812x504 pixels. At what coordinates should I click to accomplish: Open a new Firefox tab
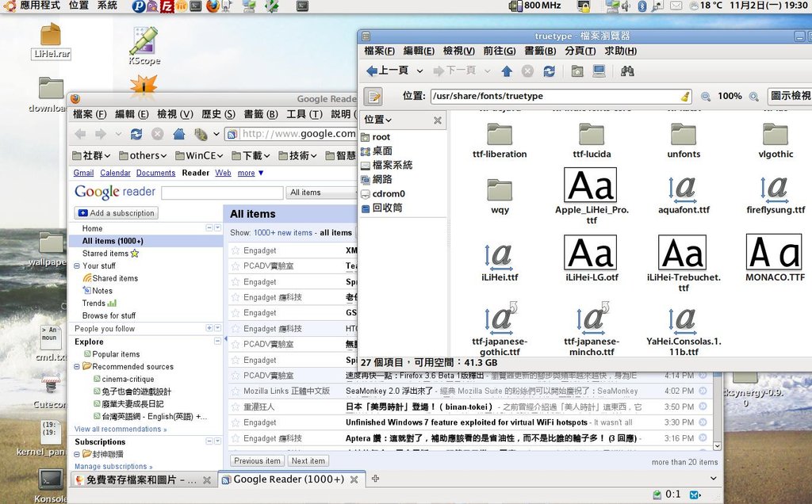point(375,479)
